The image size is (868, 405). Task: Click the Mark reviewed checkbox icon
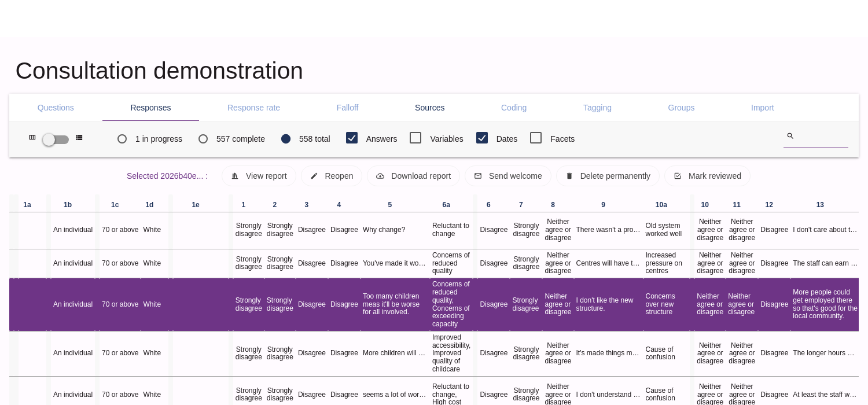678,176
